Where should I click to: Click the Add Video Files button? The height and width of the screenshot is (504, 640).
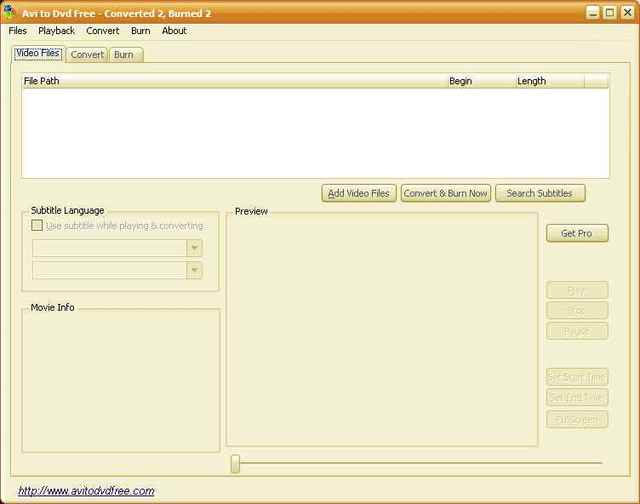click(x=359, y=193)
